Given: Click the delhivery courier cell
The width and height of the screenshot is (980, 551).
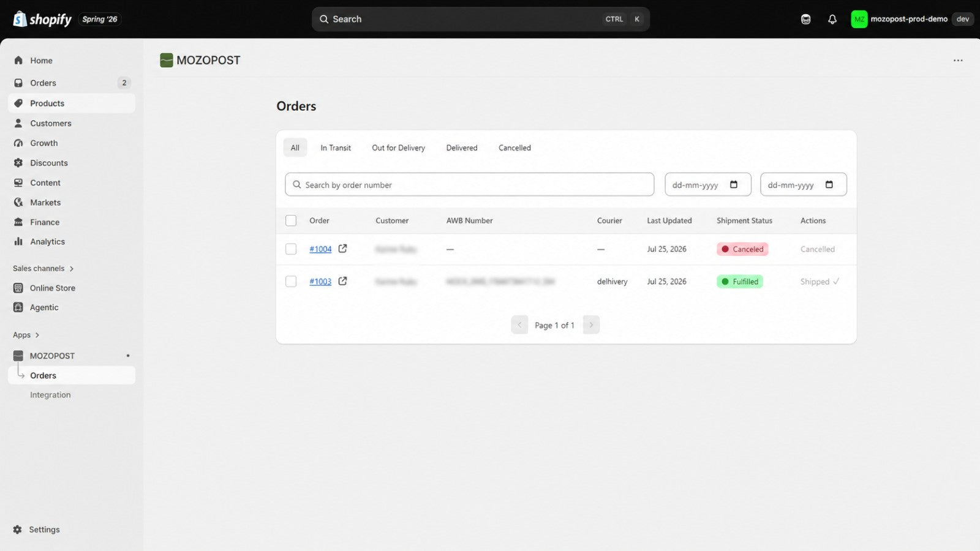Looking at the screenshot, I should point(612,282).
